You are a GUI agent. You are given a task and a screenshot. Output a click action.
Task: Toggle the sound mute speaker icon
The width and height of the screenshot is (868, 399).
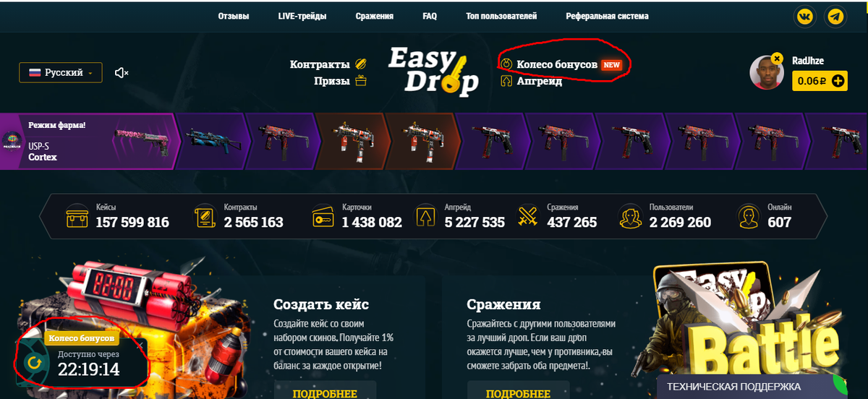click(122, 72)
